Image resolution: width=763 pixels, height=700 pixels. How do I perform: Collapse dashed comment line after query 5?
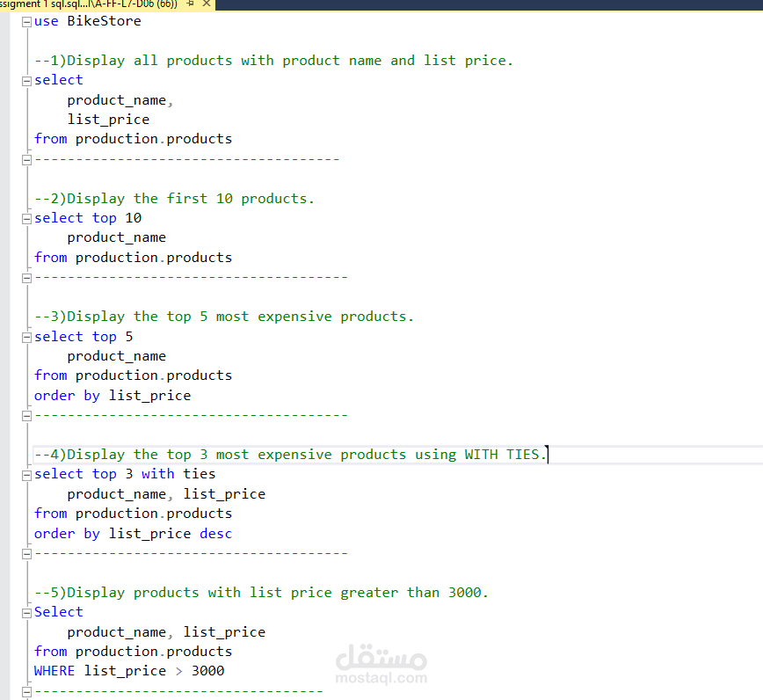coord(26,692)
